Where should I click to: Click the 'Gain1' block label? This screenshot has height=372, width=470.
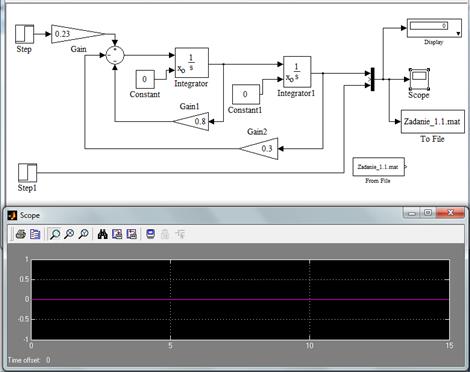coord(189,106)
